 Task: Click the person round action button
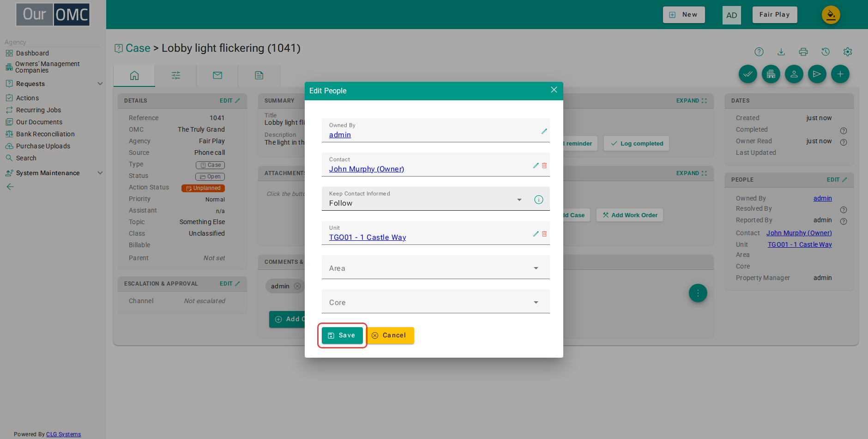coord(794,74)
